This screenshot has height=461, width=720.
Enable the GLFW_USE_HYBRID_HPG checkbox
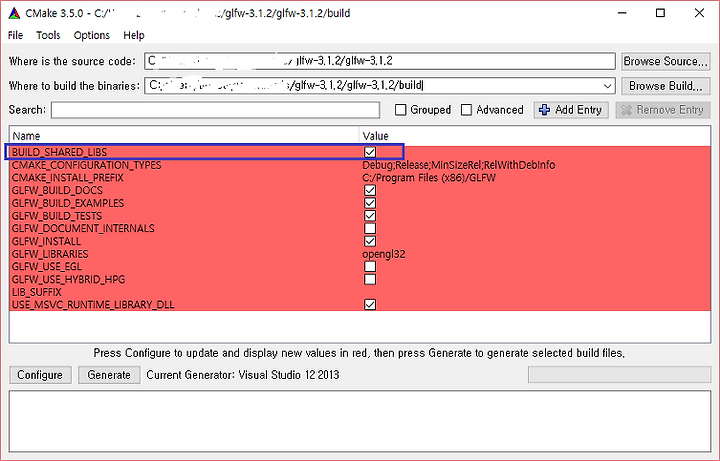pyautogui.click(x=370, y=279)
